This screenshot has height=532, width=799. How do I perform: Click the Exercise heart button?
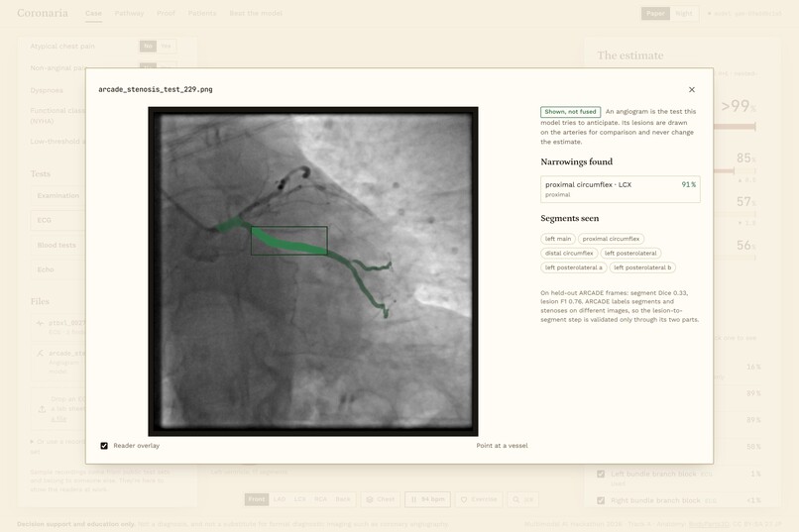[479, 499]
